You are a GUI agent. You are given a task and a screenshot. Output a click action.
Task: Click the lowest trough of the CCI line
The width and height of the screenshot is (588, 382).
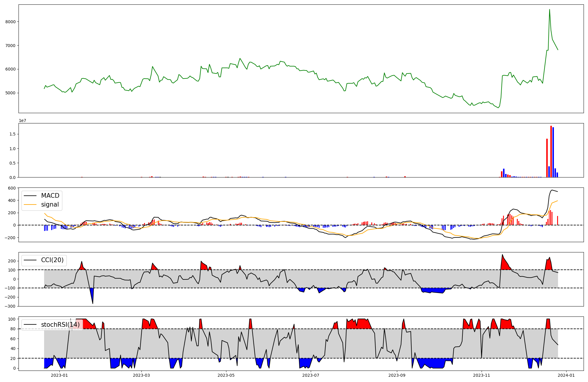[93, 303]
